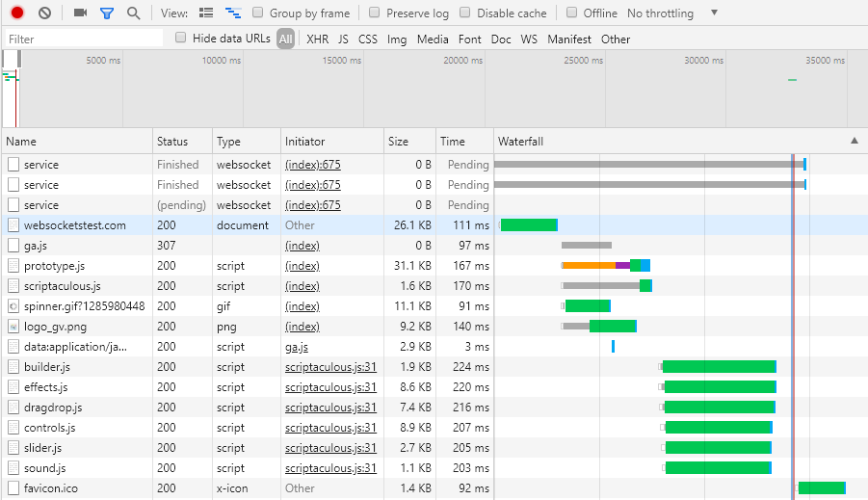Click into the Filter text field
Viewport: 868px width, 500px height.
click(x=84, y=39)
